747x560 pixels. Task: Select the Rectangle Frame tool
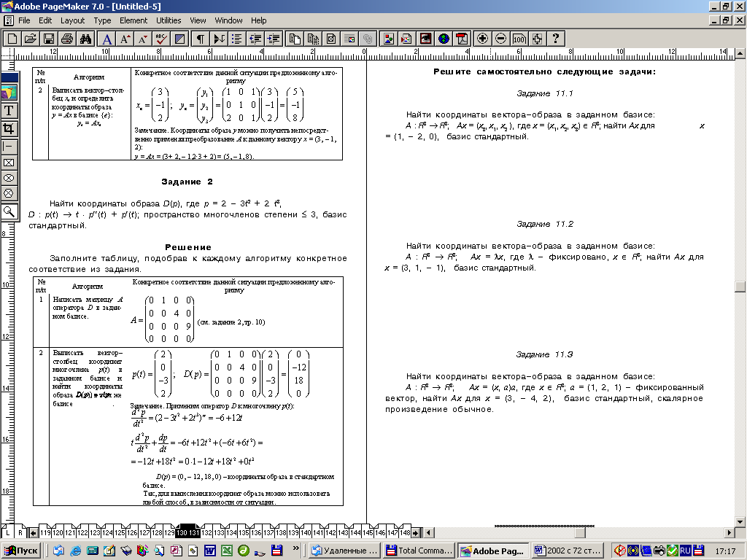(9, 163)
